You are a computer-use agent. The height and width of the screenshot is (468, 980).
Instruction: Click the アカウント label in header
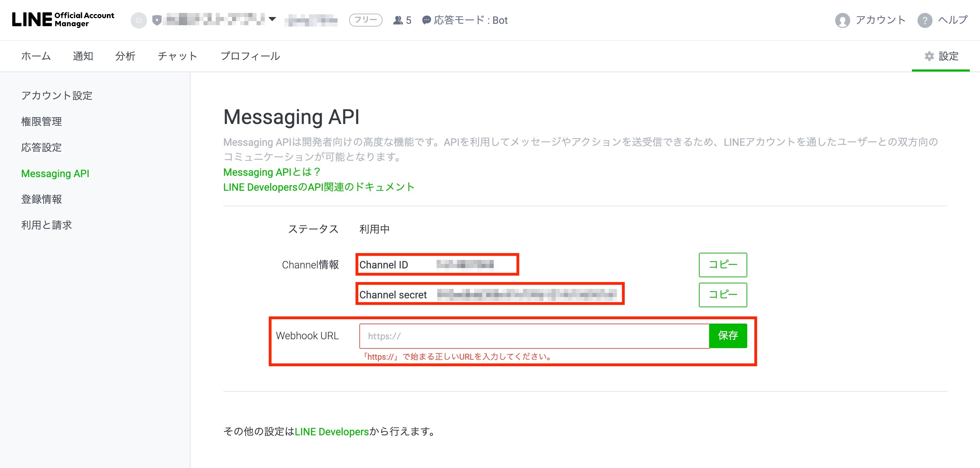click(880, 20)
